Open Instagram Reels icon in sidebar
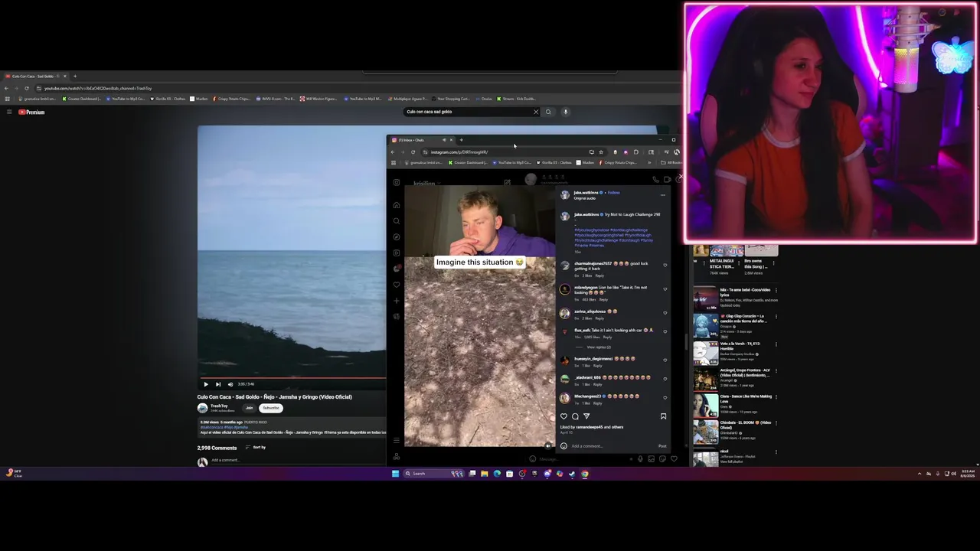 pyautogui.click(x=397, y=253)
